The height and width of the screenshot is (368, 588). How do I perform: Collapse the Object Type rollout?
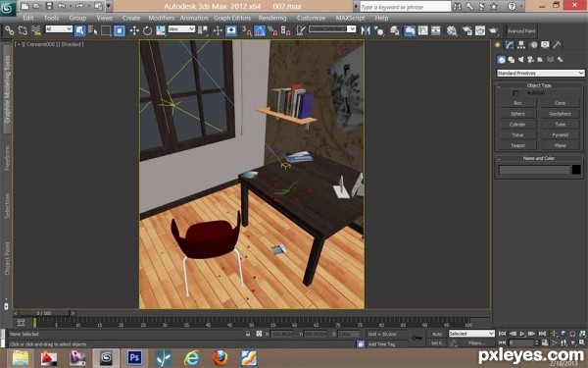(x=539, y=85)
